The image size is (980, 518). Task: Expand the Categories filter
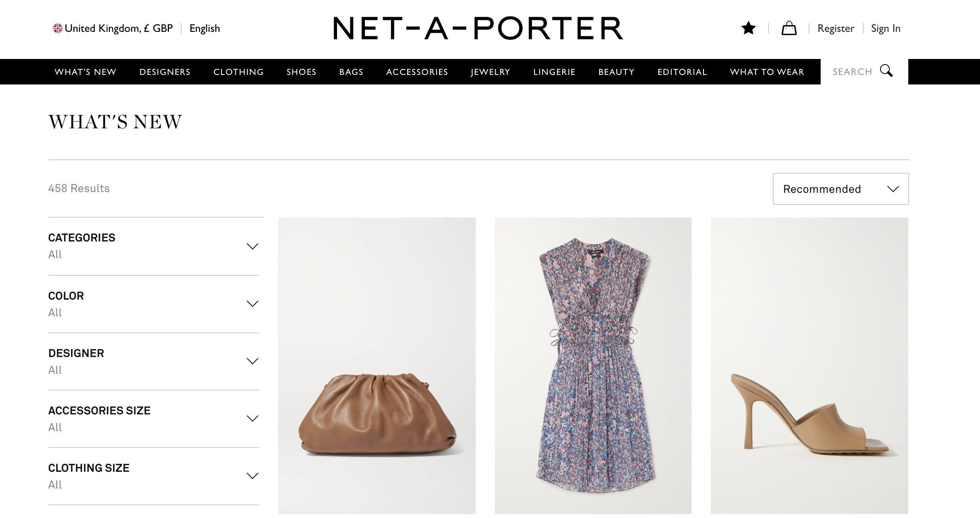[153, 246]
